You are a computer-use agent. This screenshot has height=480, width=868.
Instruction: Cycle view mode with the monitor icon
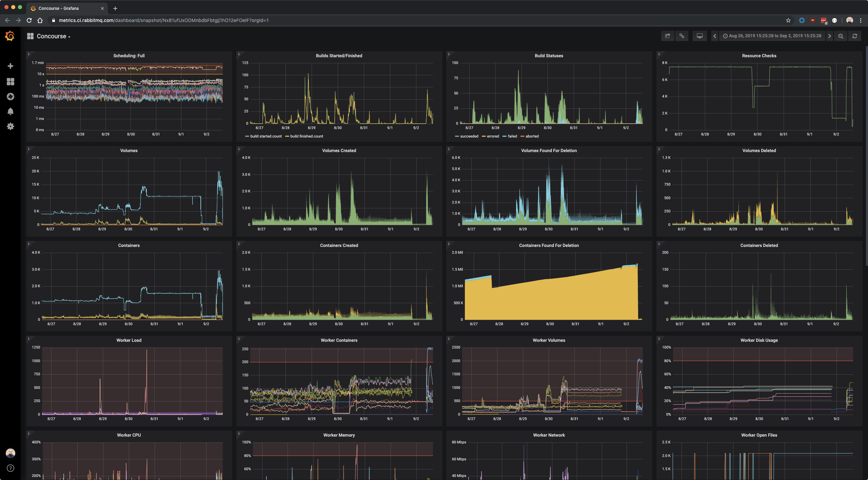(x=699, y=36)
